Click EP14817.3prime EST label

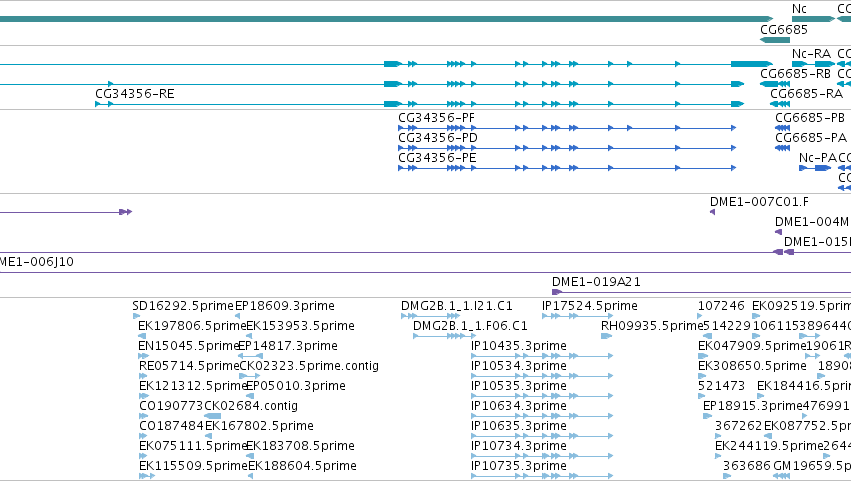pyautogui.click(x=288, y=346)
